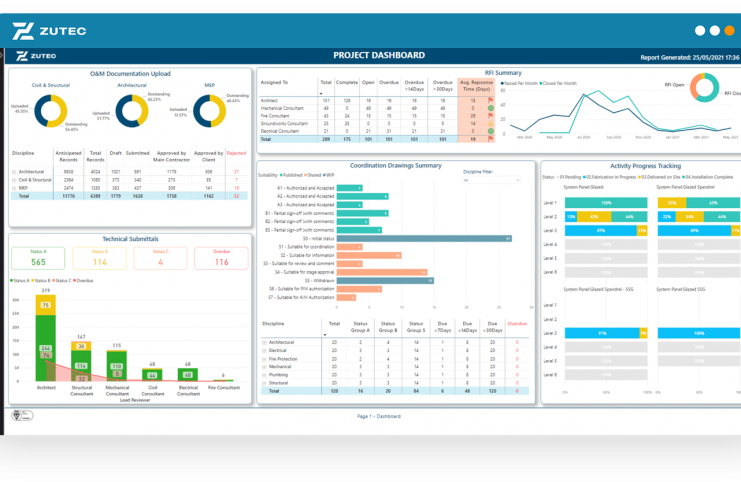Click the Architect stacked bar in submittals chart
The height and width of the screenshot is (486, 741).
pyautogui.click(x=45, y=346)
